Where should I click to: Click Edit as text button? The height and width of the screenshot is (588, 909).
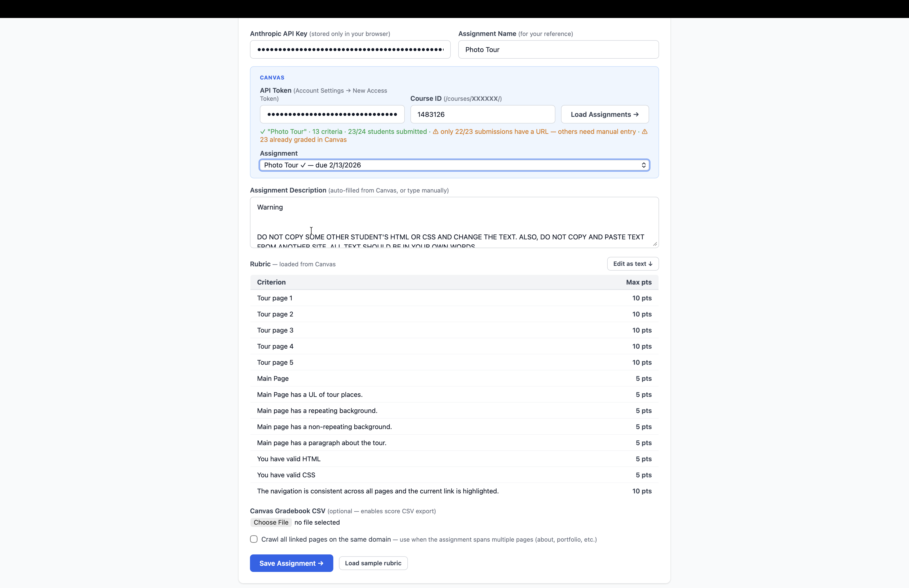633,264
